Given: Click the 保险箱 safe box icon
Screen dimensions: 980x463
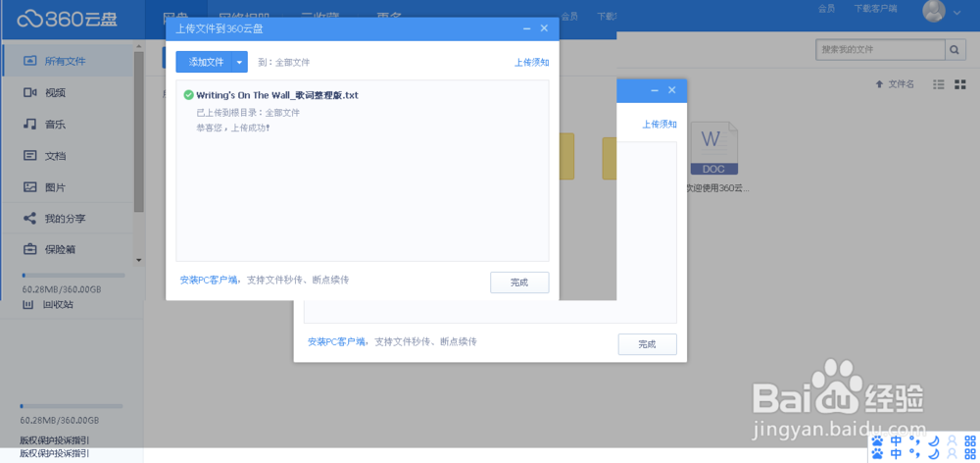Looking at the screenshot, I should point(30,249).
